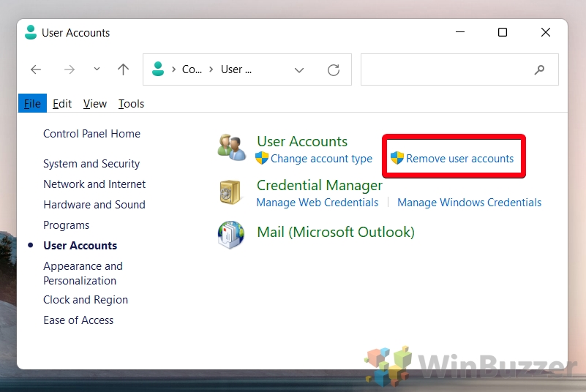Select the 'Co...' breadcrumb segment
586x392 pixels.
[x=192, y=69]
